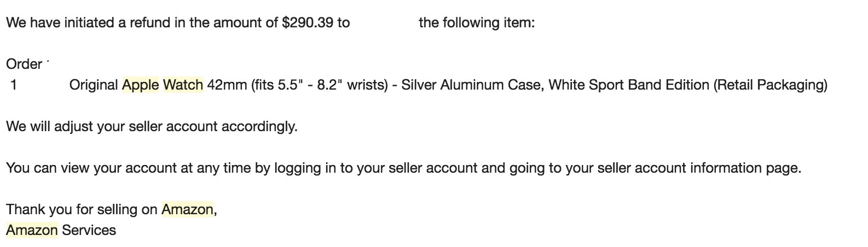Click the "White Sport Band Edition" text
Viewport: 868px width, 247px height.
[629, 85]
